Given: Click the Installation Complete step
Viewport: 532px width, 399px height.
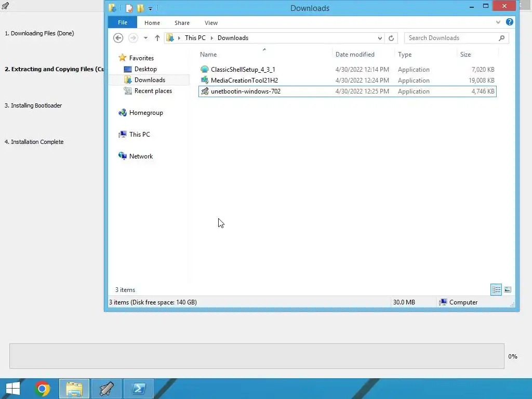Looking at the screenshot, I should tap(34, 142).
